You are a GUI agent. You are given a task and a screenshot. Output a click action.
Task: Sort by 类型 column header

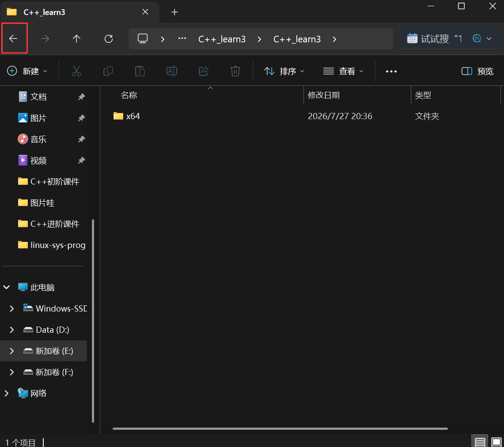[423, 95]
